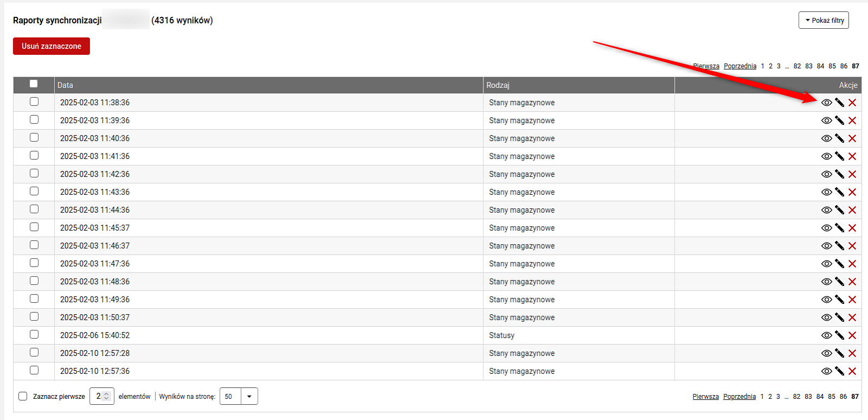Delete the 2025-02-10 12:57:36 report
868x420 pixels.
(852, 371)
